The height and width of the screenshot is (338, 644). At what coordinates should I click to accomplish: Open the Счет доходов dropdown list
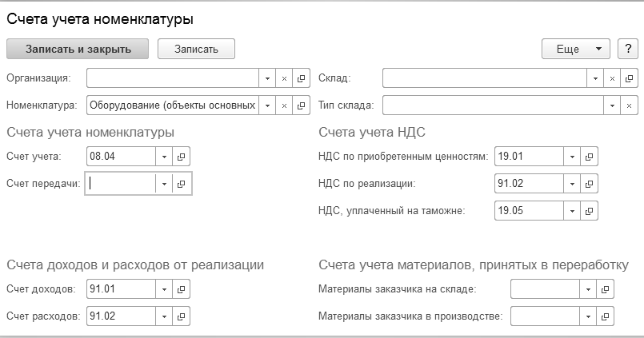tap(163, 289)
